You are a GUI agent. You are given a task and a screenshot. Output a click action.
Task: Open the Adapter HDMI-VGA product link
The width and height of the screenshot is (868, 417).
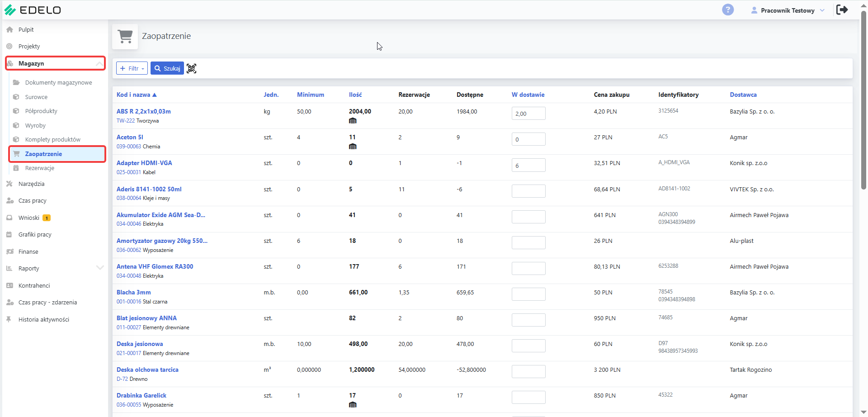pos(144,163)
